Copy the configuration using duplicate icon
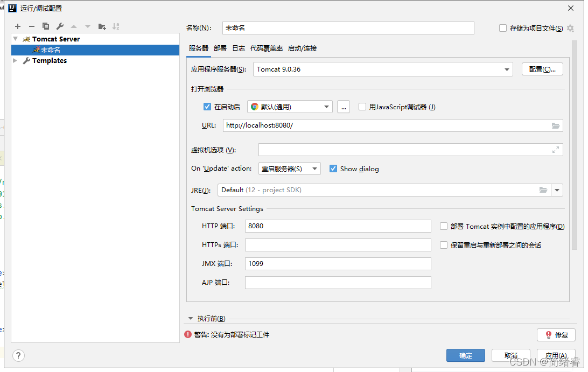The height and width of the screenshot is (372, 588). pyautogui.click(x=46, y=26)
